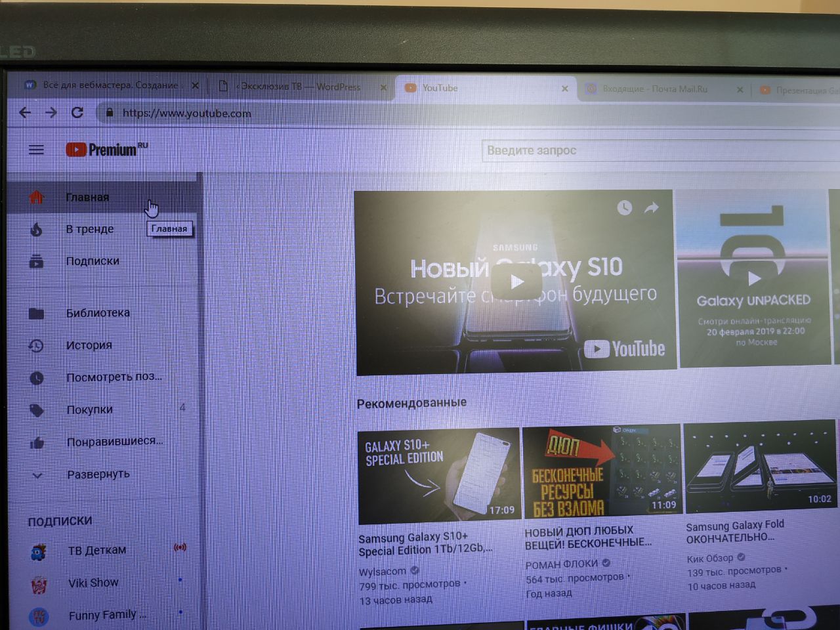Close the Всё для вебмастера tab

195,85
